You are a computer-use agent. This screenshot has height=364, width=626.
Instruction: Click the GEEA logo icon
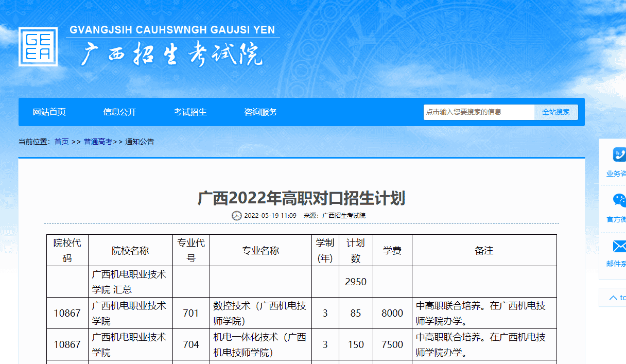tap(38, 47)
